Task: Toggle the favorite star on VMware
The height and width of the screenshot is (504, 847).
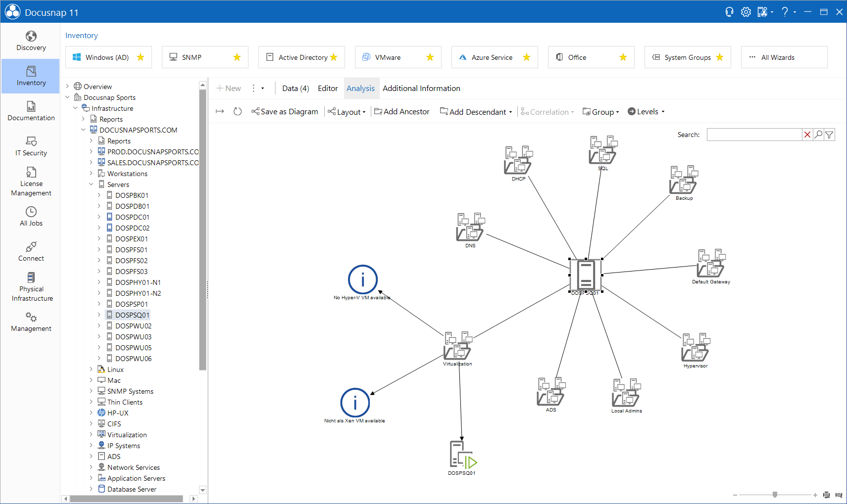Action: 430,57
